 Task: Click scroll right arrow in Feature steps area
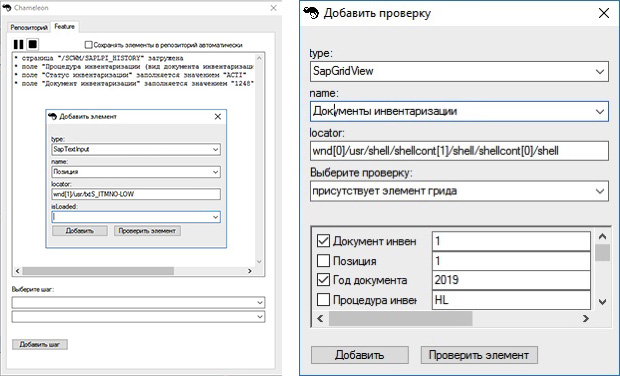[250, 271]
